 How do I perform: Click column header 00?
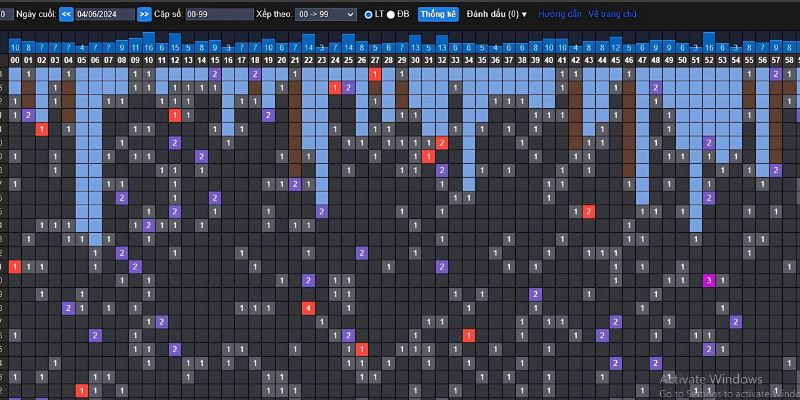(x=15, y=60)
